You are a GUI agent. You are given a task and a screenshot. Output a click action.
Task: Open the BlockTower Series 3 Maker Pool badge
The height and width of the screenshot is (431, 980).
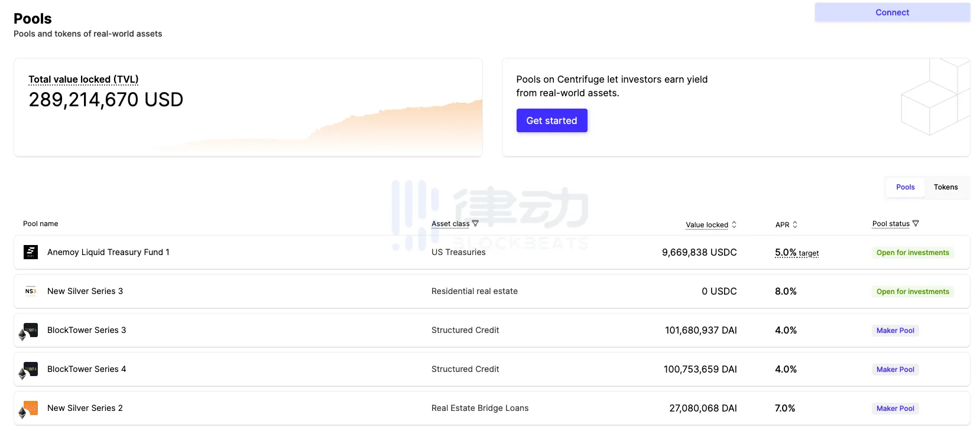(895, 331)
